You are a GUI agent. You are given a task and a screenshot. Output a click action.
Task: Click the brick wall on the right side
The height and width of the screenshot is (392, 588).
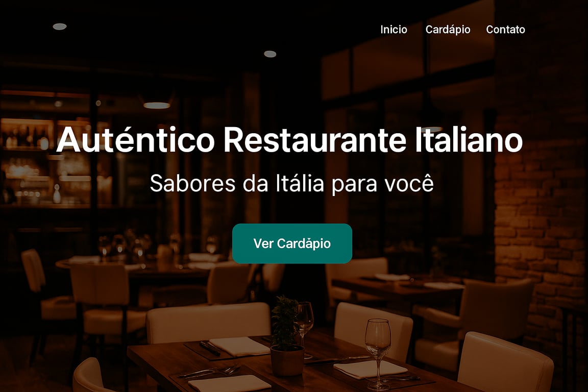coord(540,225)
